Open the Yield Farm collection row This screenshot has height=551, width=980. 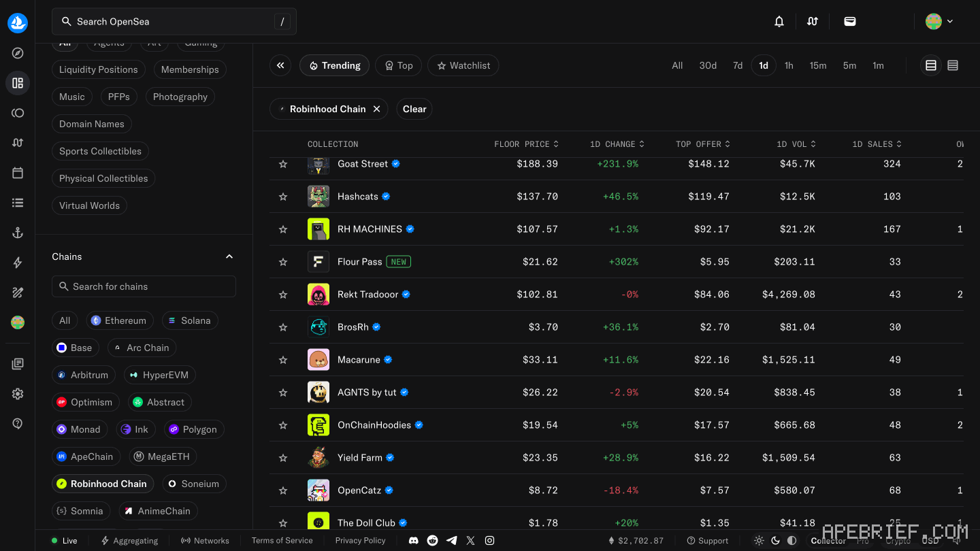click(x=617, y=458)
